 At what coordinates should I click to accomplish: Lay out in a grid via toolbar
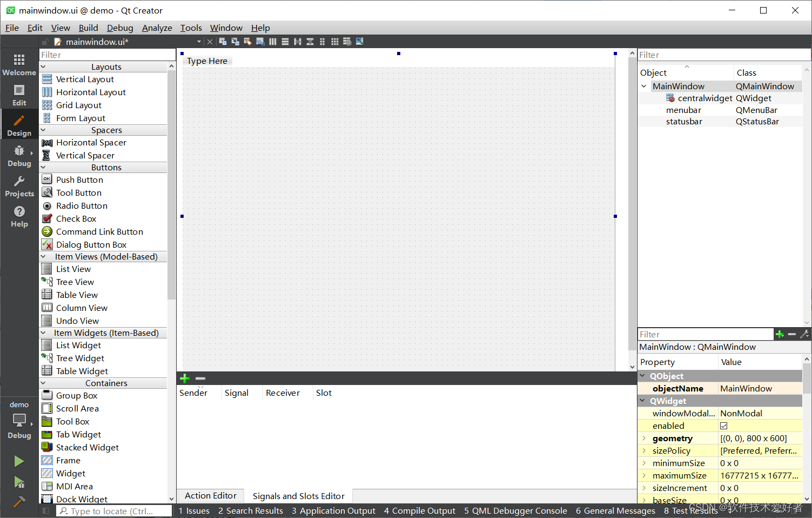click(335, 42)
